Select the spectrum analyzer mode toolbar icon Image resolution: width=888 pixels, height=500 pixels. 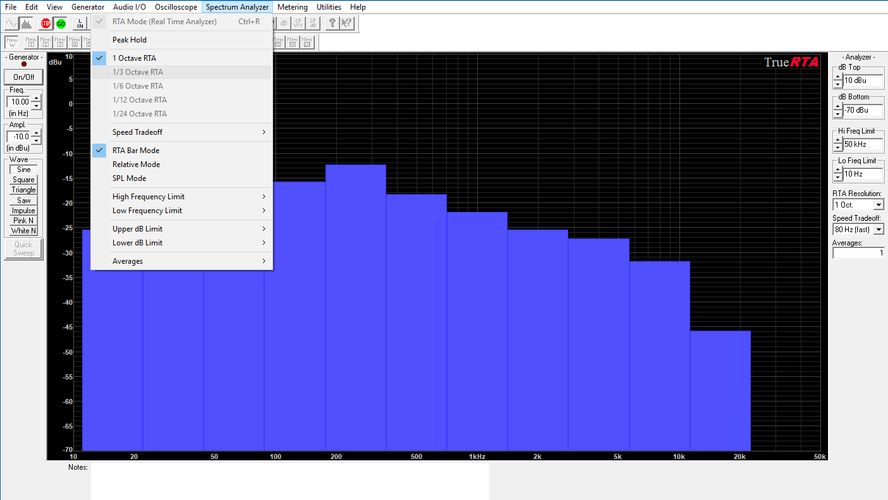28,23
